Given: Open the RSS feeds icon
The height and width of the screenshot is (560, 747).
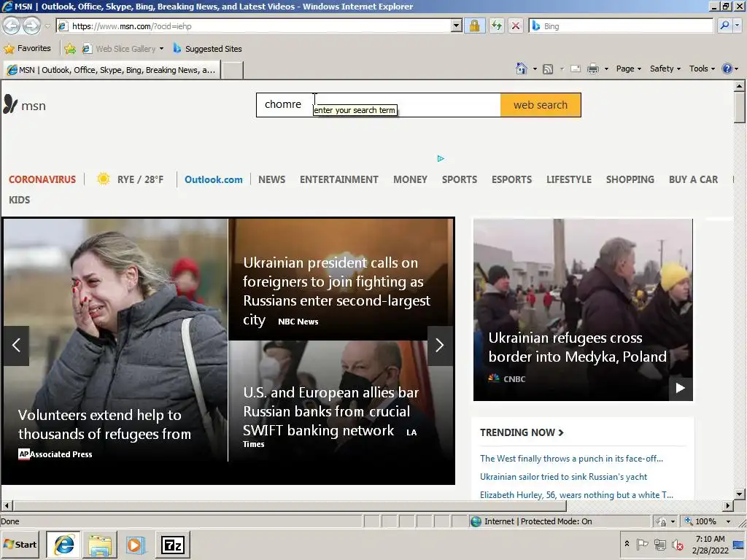Looking at the screenshot, I should click(548, 69).
